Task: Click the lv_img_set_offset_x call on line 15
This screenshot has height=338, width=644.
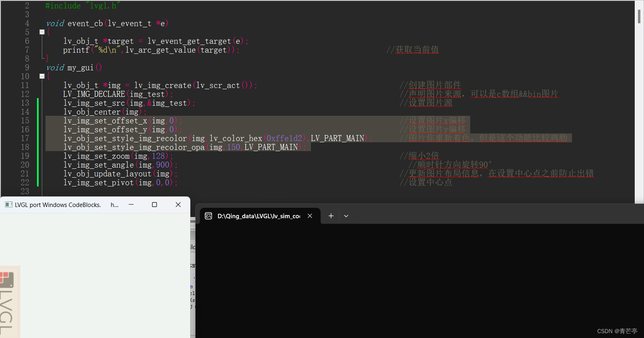Action: coord(123,121)
